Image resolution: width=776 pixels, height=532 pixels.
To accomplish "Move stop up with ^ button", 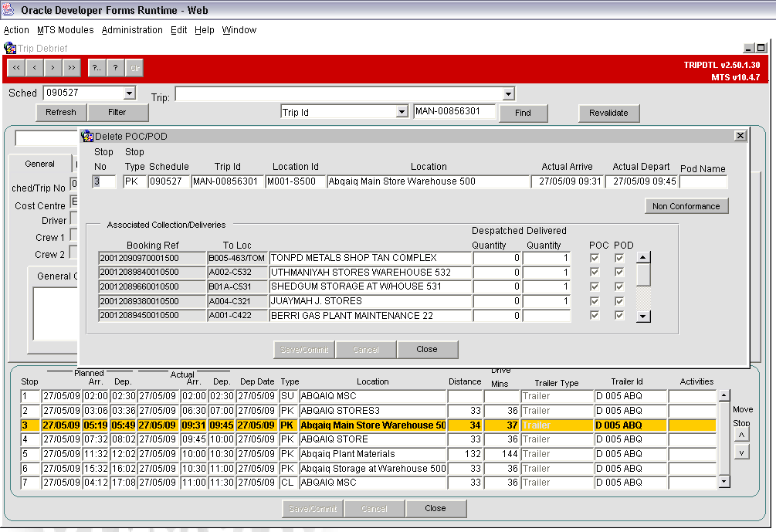I will pos(741,435).
